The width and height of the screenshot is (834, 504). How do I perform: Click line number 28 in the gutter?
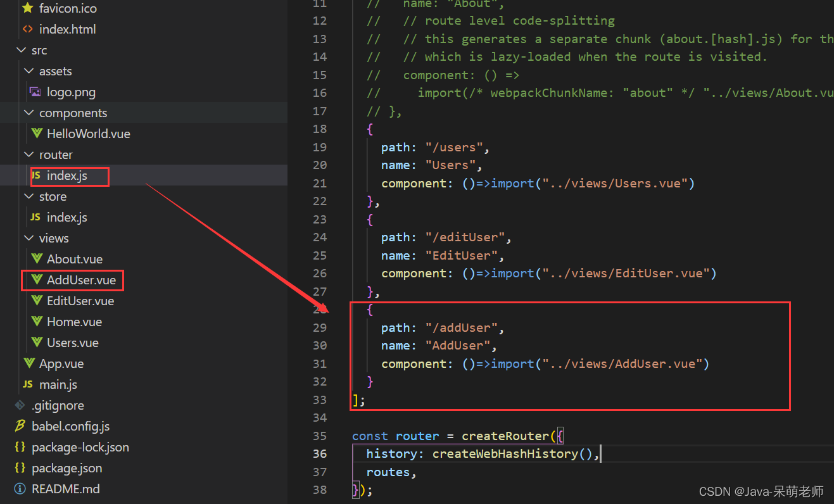click(320, 309)
